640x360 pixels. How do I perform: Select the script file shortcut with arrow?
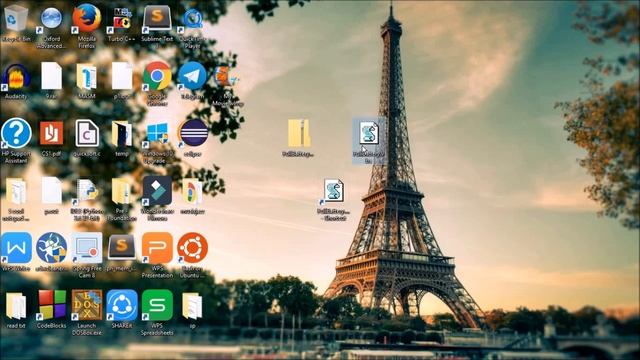click(333, 191)
